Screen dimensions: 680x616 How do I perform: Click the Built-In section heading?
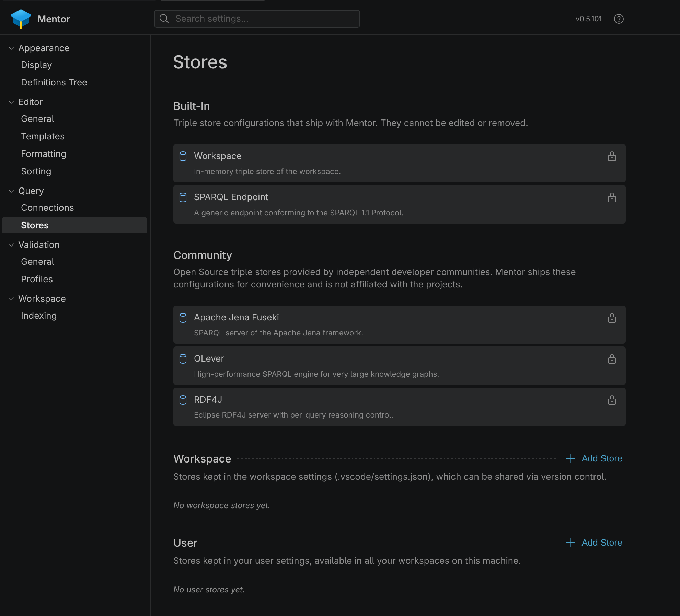pyautogui.click(x=192, y=106)
